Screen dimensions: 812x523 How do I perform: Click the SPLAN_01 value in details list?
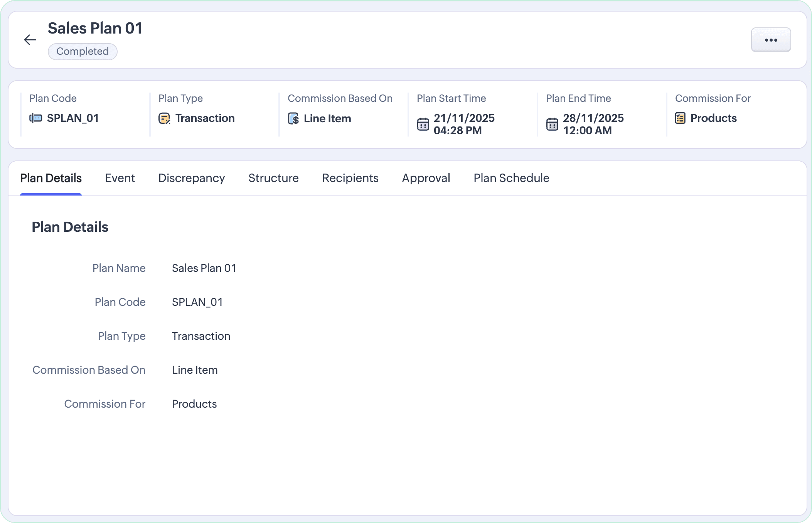click(197, 302)
